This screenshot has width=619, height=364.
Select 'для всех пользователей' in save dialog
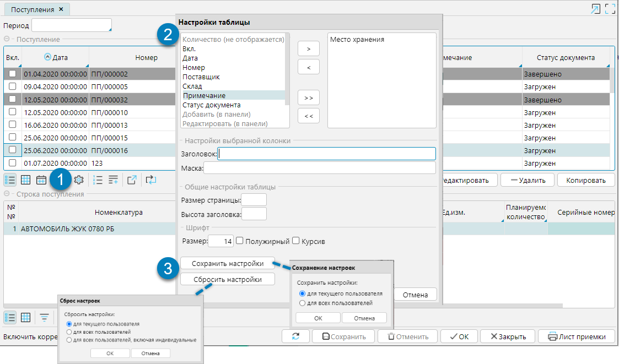302,303
